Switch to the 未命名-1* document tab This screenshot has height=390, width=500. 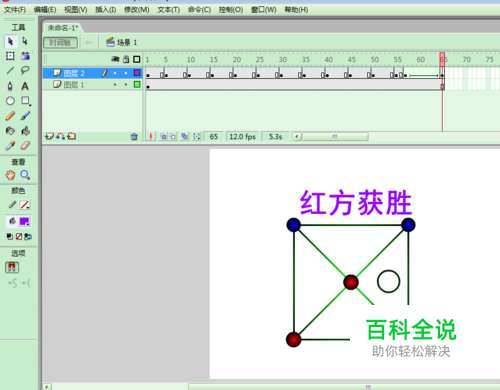tap(62, 28)
